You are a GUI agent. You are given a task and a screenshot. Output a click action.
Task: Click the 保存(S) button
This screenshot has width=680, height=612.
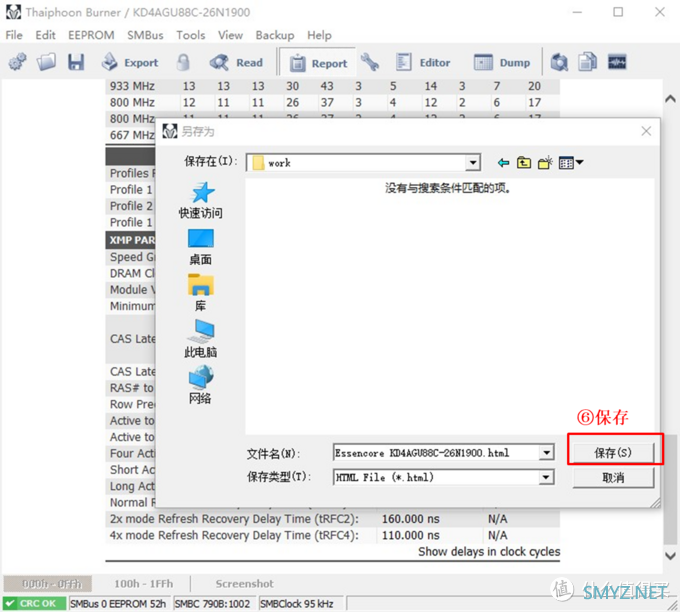613,453
